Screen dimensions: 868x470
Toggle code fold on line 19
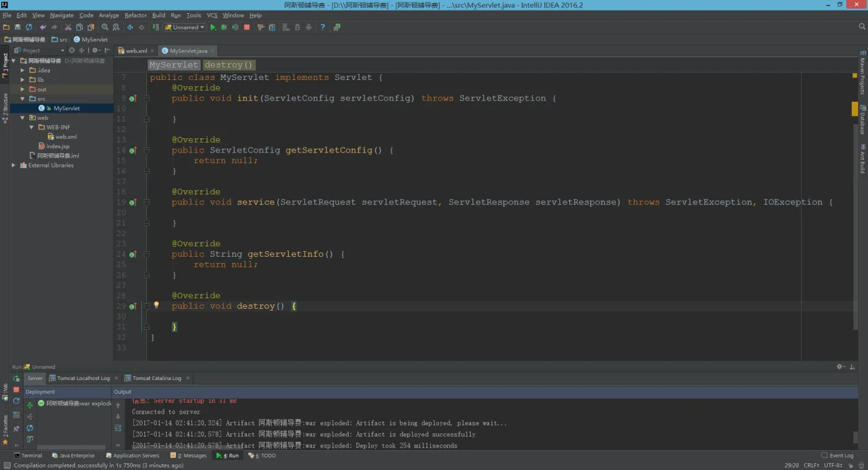pyautogui.click(x=147, y=202)
